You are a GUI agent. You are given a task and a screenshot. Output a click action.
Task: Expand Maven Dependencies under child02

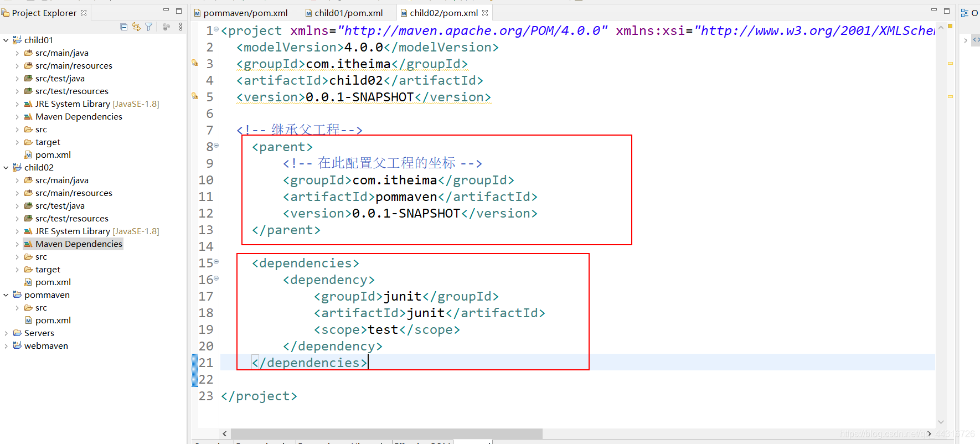tap(17, 244)
